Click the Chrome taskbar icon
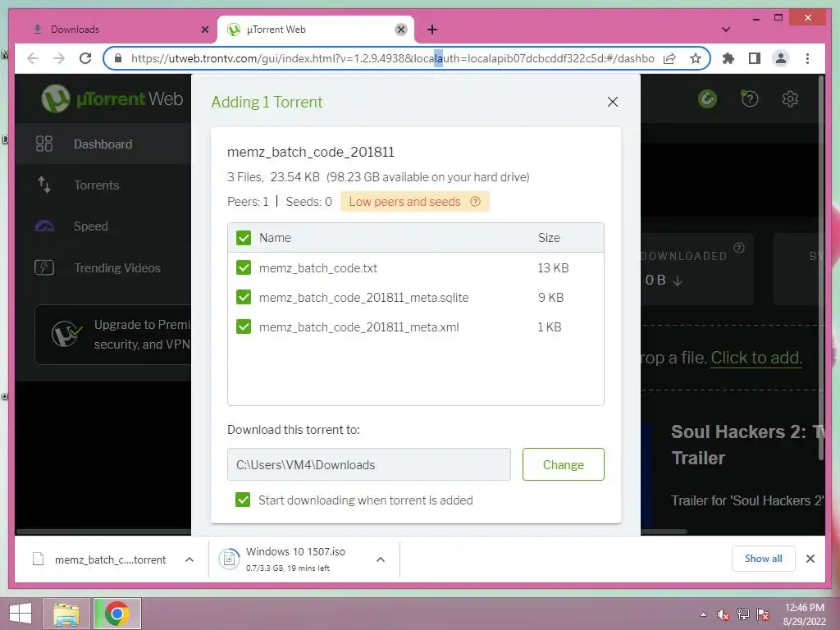Viewport: 840px width, 630px height. coord(116,614)
